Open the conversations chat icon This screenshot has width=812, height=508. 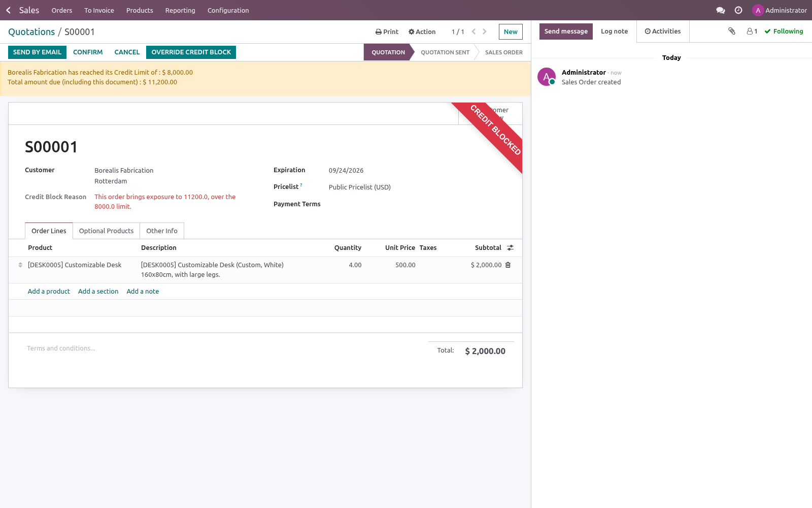point(720,10)
